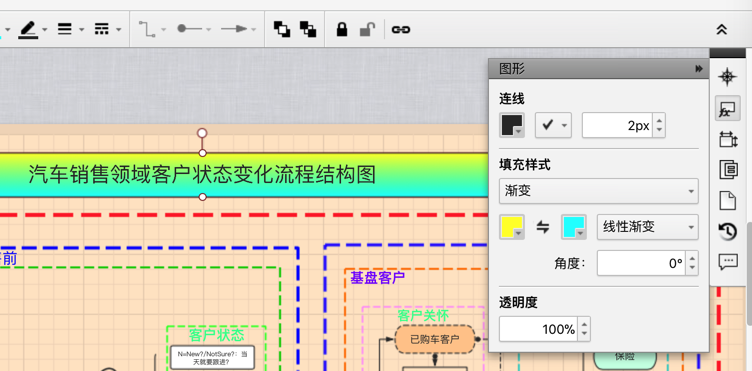Click the start arrow style icon
This screenshot has width=752, height=371.
(x=190, y=29)
